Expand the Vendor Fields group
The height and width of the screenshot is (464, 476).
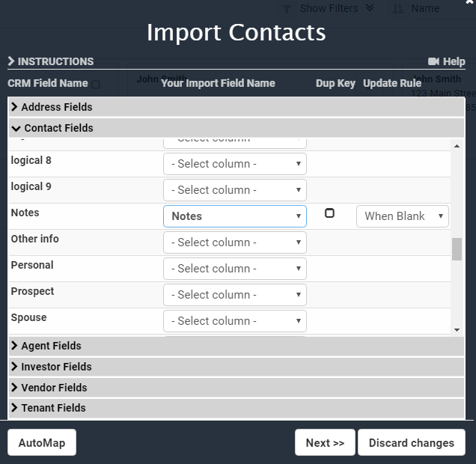point(54,388)
